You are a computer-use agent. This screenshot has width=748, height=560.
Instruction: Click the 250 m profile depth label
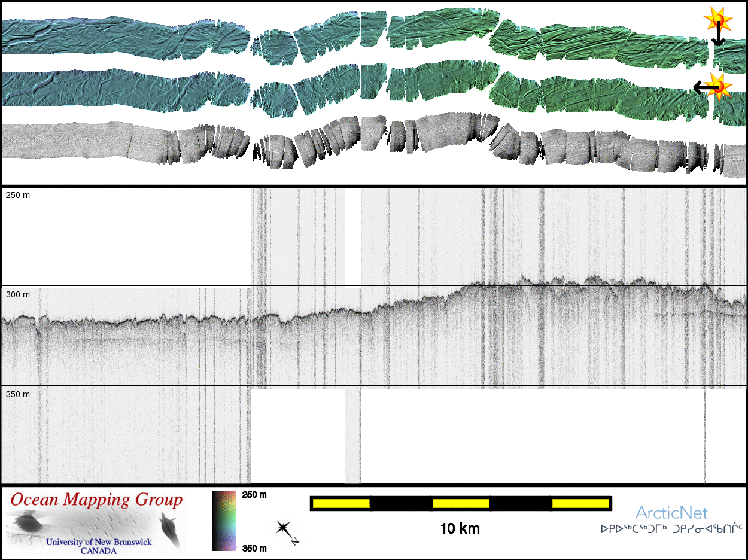17,196
